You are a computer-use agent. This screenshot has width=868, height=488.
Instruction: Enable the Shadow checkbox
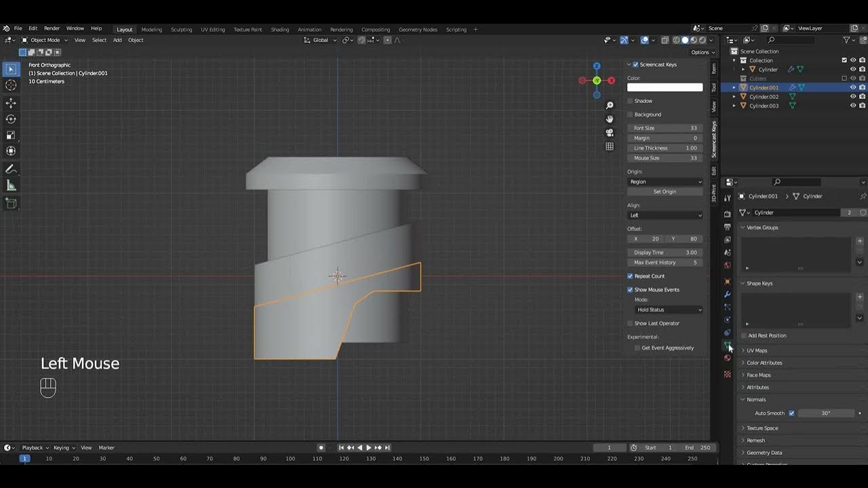[x=630, y=101]
